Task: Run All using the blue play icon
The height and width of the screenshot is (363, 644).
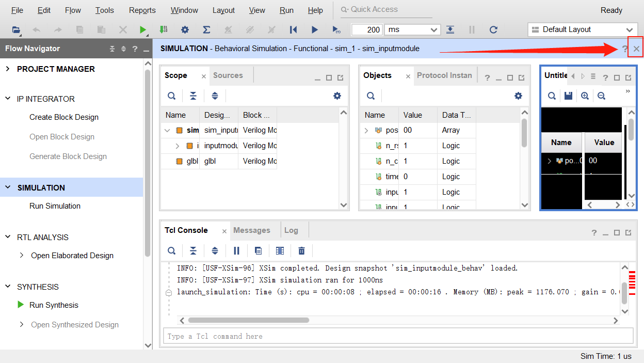Action: tap(315, 29)
